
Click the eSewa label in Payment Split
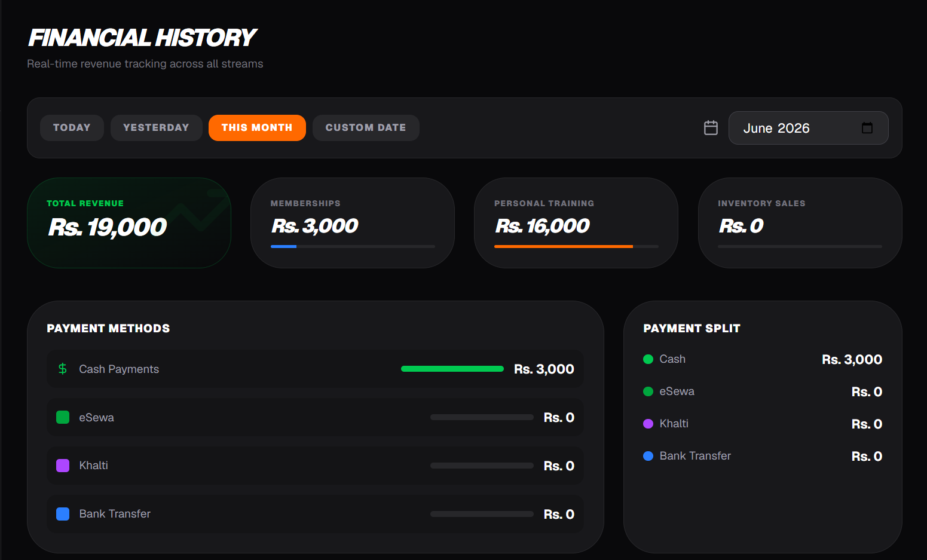click(x=677, y=391)
